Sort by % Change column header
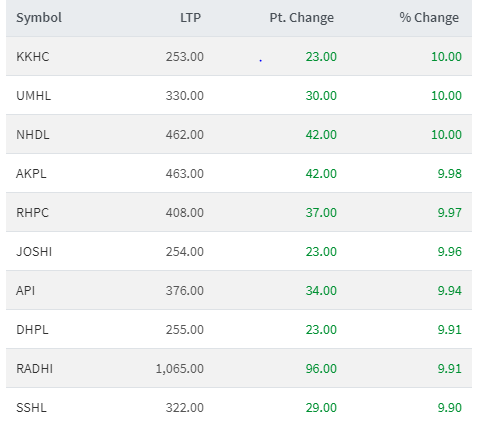Viewport: 479px width, 425px height. point(429,17)
